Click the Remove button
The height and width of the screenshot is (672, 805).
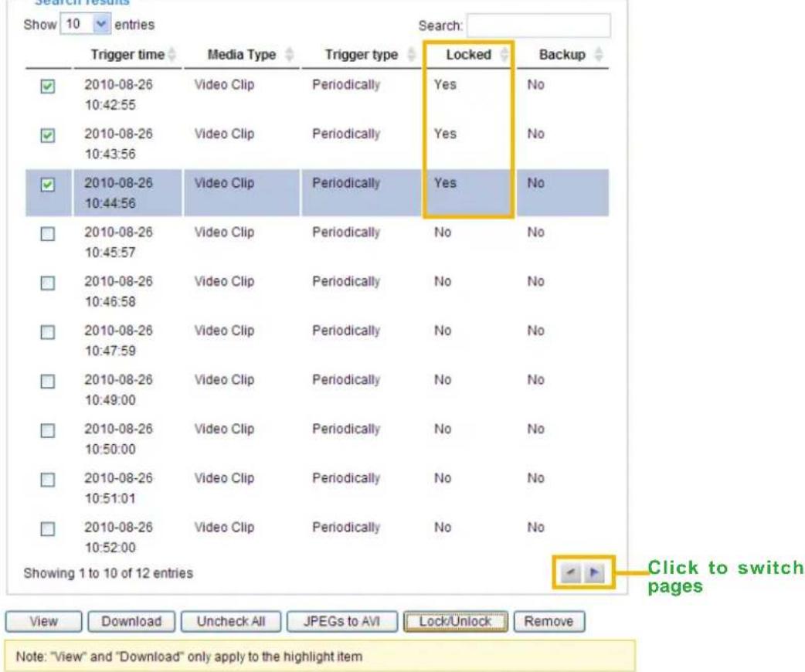pos(549,621)
